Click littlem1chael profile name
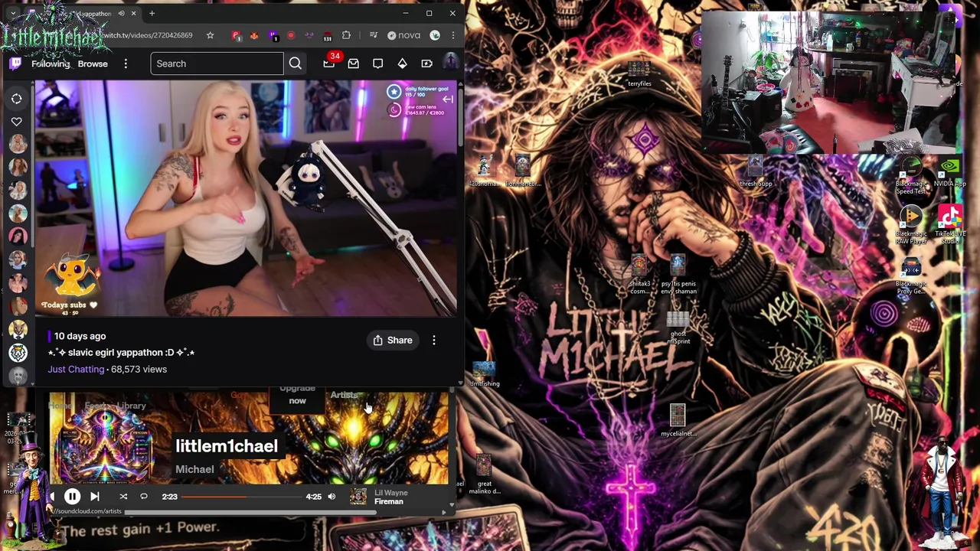980x551 pixels. (227, 446)
